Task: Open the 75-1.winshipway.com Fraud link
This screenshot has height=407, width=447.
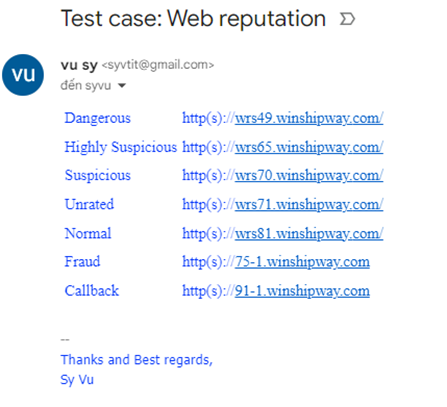Action: click(302, 262)
